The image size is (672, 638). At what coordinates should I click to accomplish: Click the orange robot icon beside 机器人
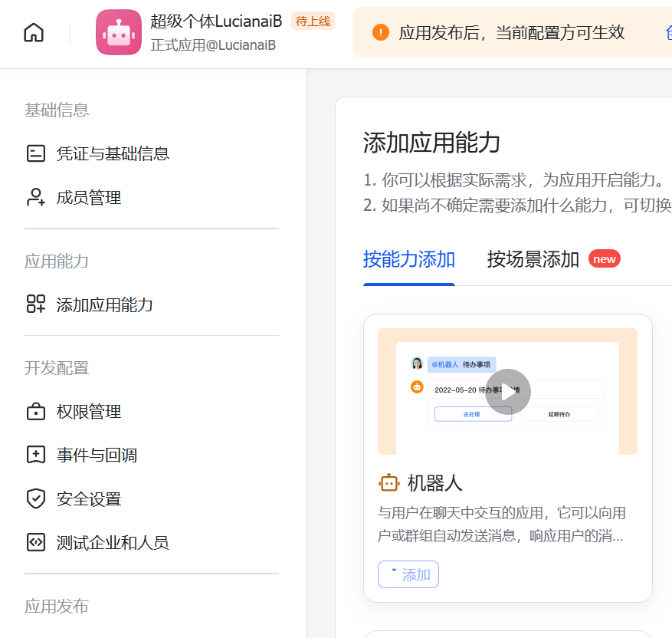pyautogui.click(x=389, y=483)
